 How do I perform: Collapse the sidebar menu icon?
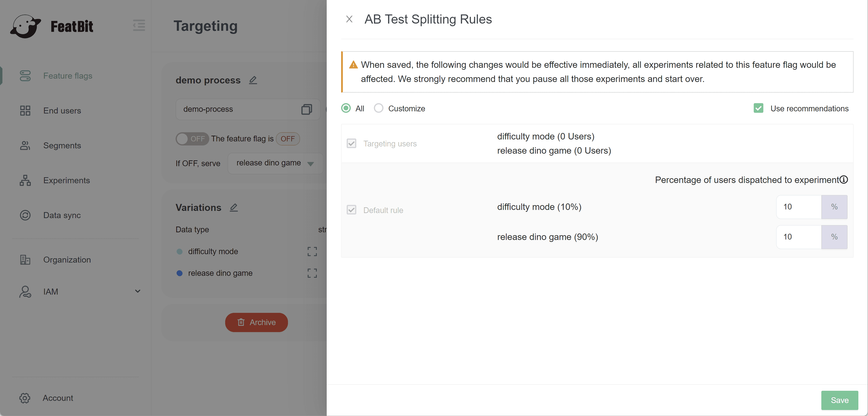pos(139,25)
